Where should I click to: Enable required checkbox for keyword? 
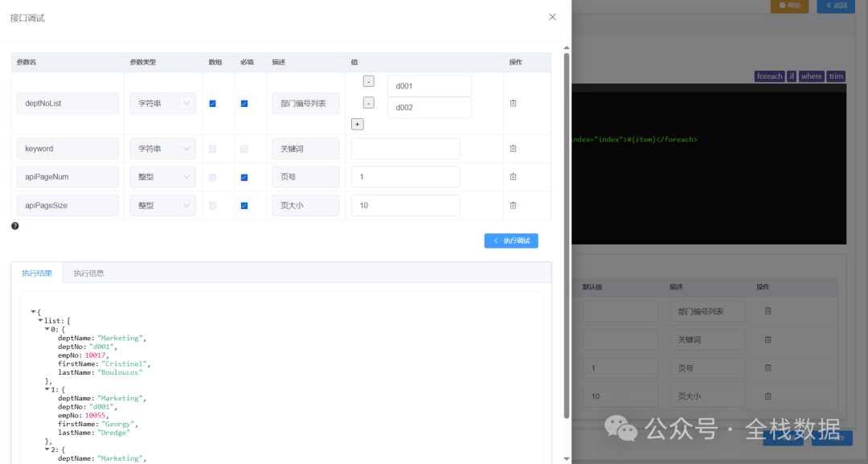244,149
